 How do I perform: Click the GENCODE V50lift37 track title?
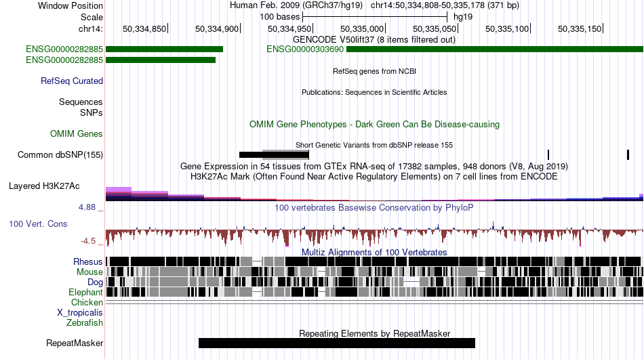(374, 40)
